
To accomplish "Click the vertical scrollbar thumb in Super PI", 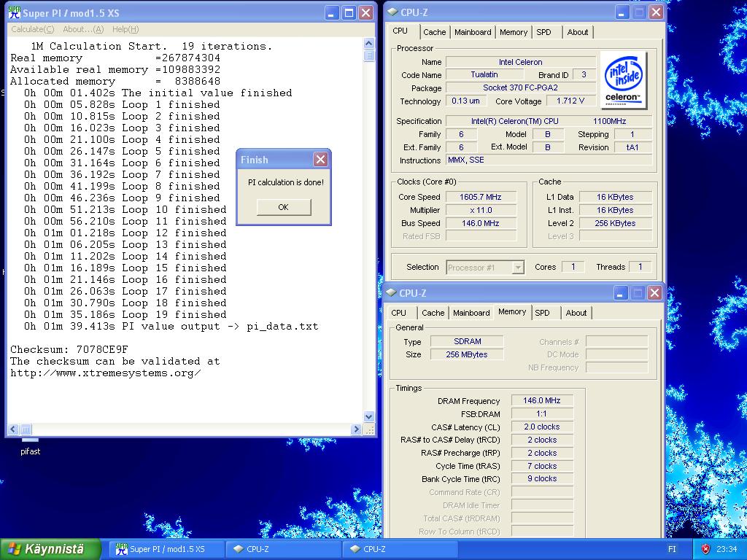I will 368,55.
